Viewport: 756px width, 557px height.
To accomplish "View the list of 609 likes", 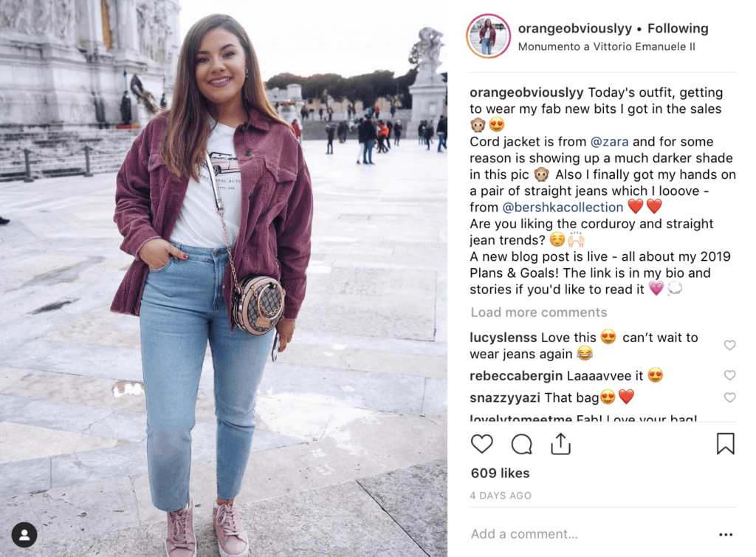I will click(x=500, y=473).
